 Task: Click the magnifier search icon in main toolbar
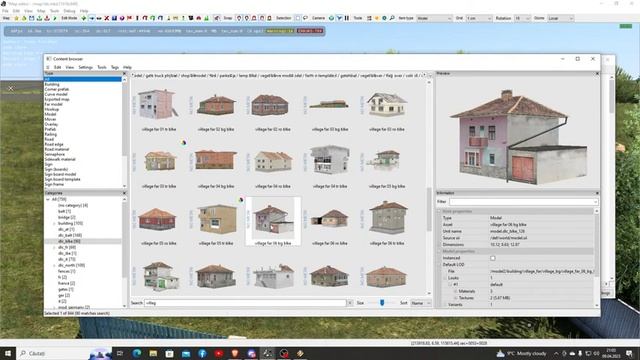[x=392, y=18]
